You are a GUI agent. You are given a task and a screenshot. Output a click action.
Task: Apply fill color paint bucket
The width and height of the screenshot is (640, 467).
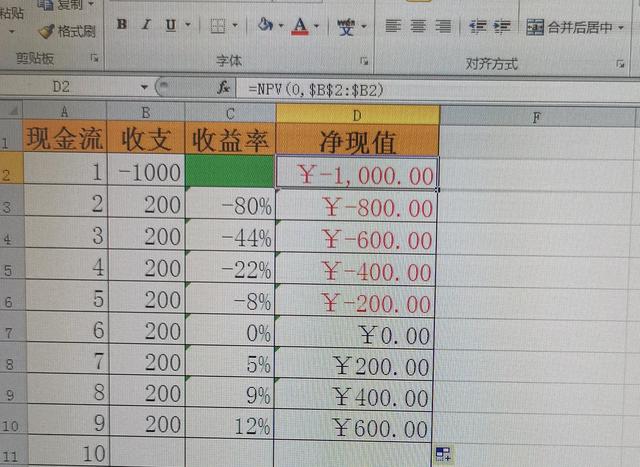(x=265, y=25)
